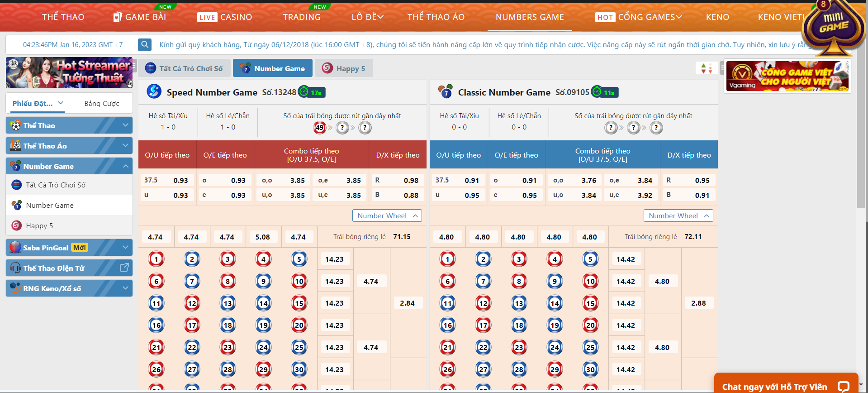Select ball number 30 in Classic Number Game
This screenshot has width=868, height=393.
coord(590,369)
